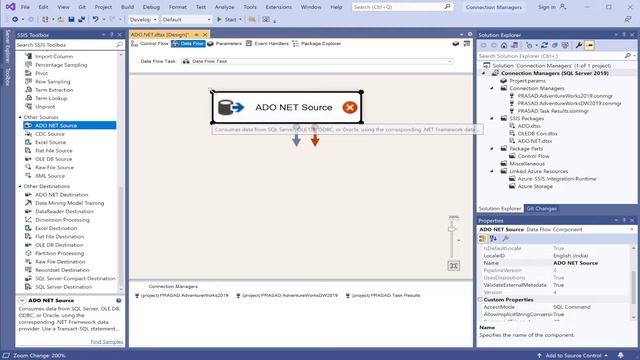Click the Navigate Backward toolbar icon
This screenshot has height=360, width=640.
coord(15,19)
